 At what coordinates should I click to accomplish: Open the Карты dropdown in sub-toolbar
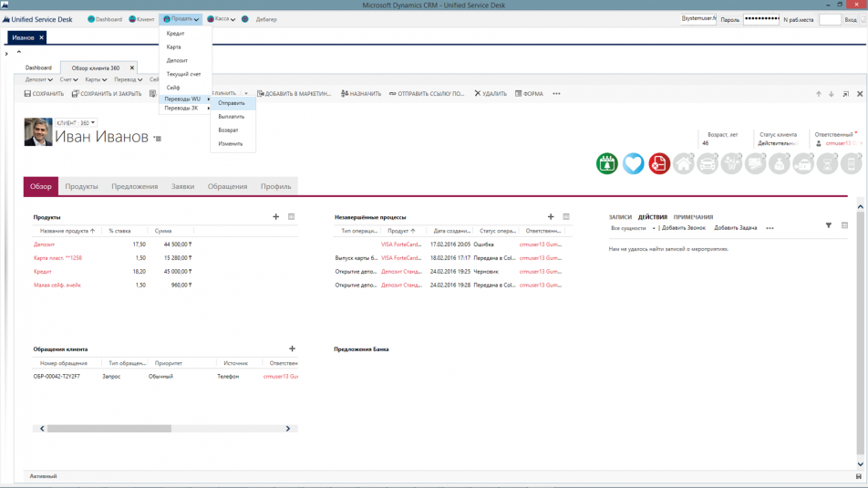click(96, 79)
